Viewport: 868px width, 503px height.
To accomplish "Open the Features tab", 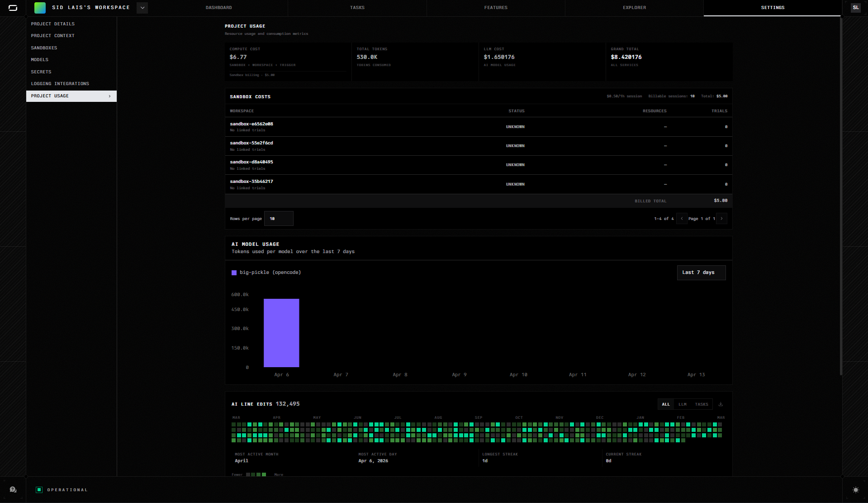I will point(496,8).
